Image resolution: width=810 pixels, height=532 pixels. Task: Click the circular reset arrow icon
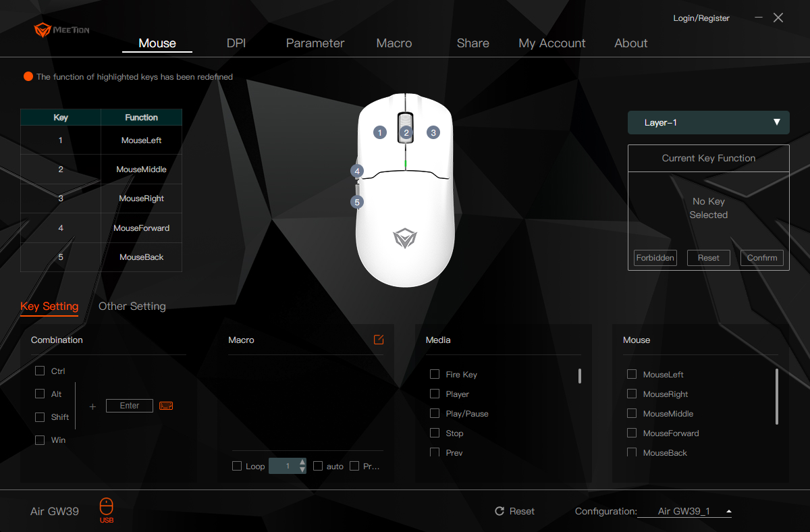click(x=500, y=511)
